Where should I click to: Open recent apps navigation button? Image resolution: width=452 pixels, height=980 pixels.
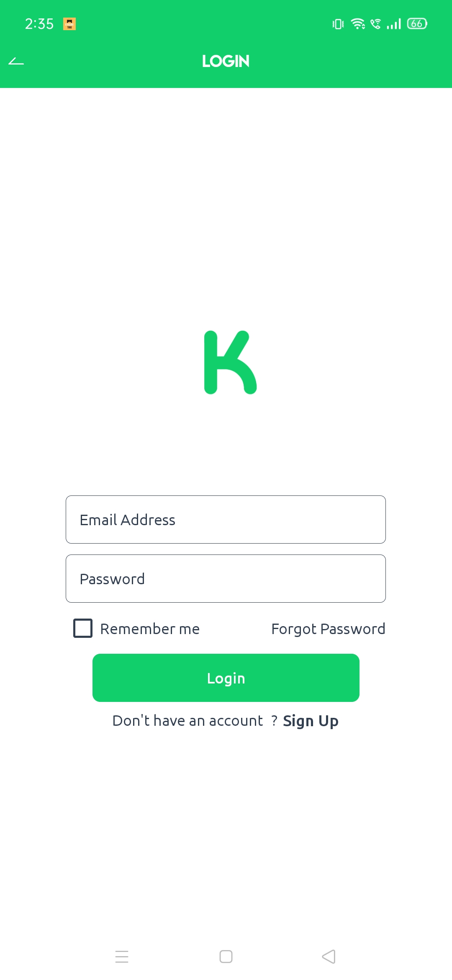pos(122,957)
